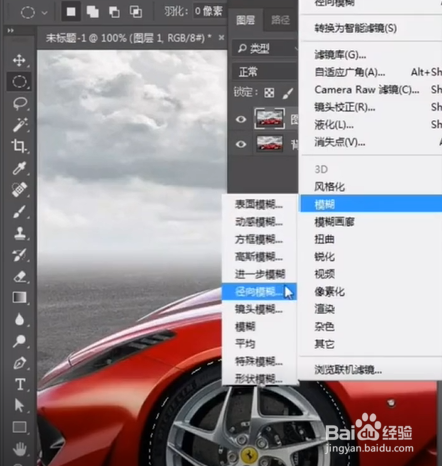Choose 高斯模糊... in blur submenu
Screen dimensions: 442x466
point(259,257)
